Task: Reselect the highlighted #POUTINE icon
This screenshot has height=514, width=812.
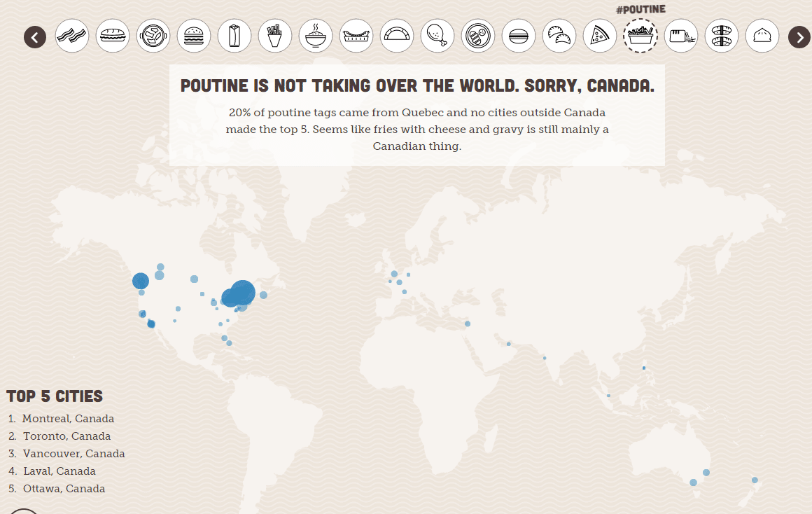Action: pyautogui.click(x=640, y=36)
